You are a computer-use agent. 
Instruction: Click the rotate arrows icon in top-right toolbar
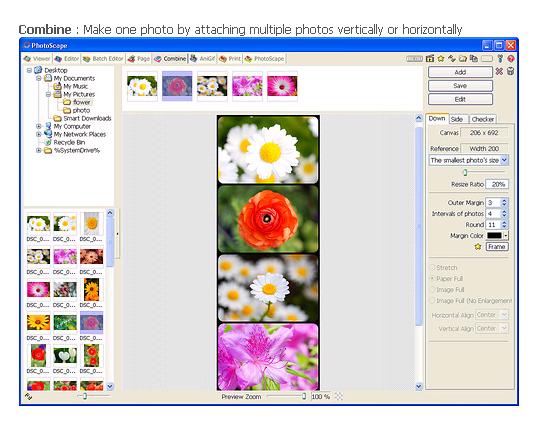point(452,58)
